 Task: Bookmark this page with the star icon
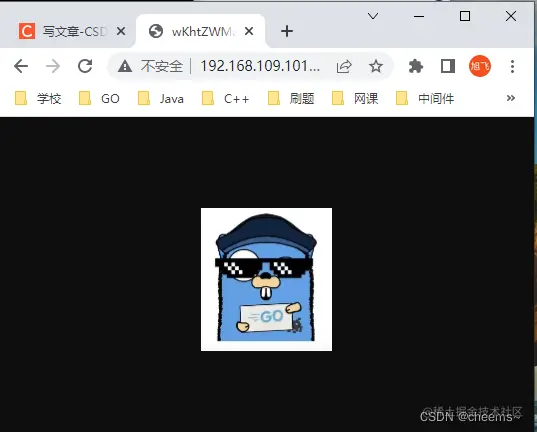coord(376,66)
